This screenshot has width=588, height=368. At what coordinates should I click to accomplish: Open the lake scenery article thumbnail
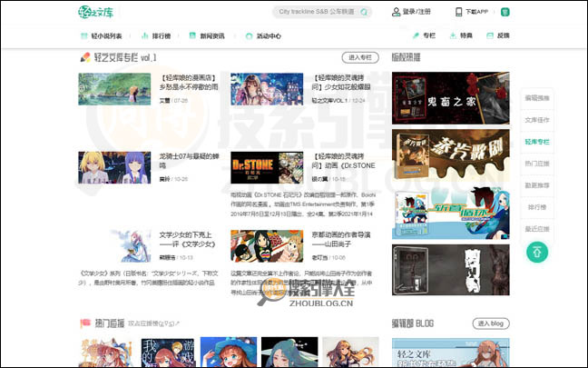(114, 89)
